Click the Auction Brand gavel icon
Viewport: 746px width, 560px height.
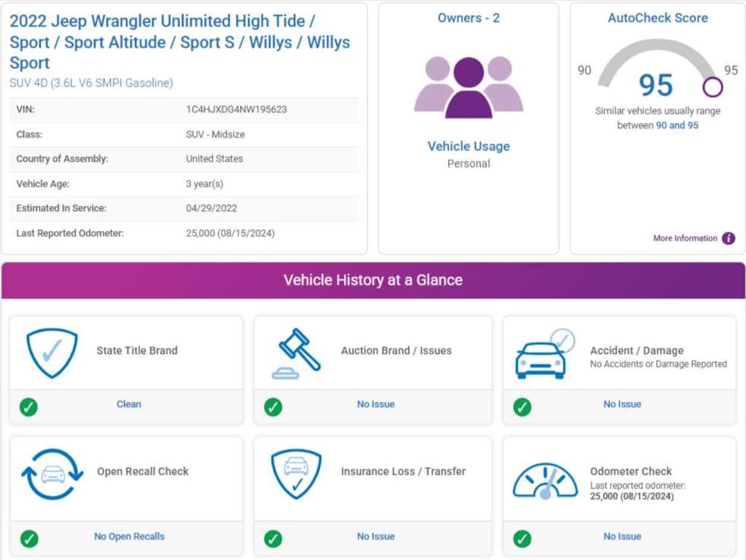(x=296, y=353)
